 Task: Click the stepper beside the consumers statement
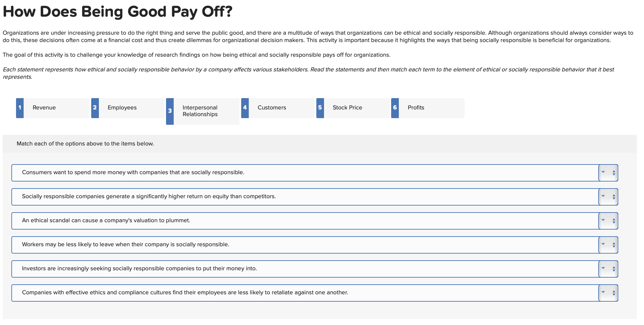pos(614,173)
